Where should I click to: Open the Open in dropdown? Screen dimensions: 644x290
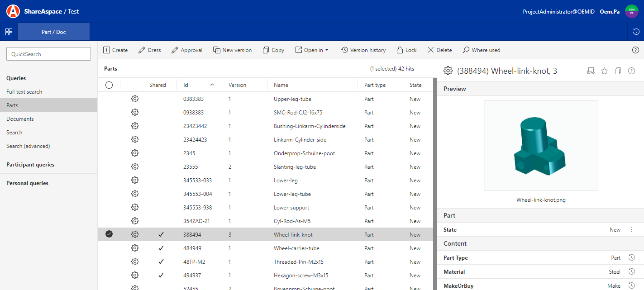(312, 50)
